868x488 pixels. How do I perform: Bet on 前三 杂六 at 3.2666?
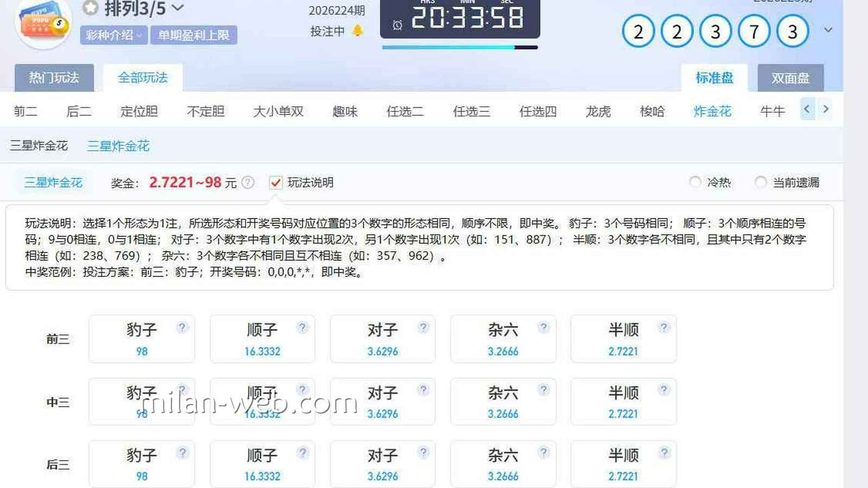[503, 339]
